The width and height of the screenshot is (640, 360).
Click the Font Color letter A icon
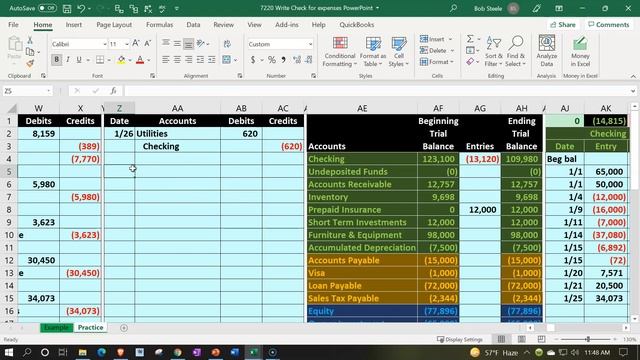point(140,60)
